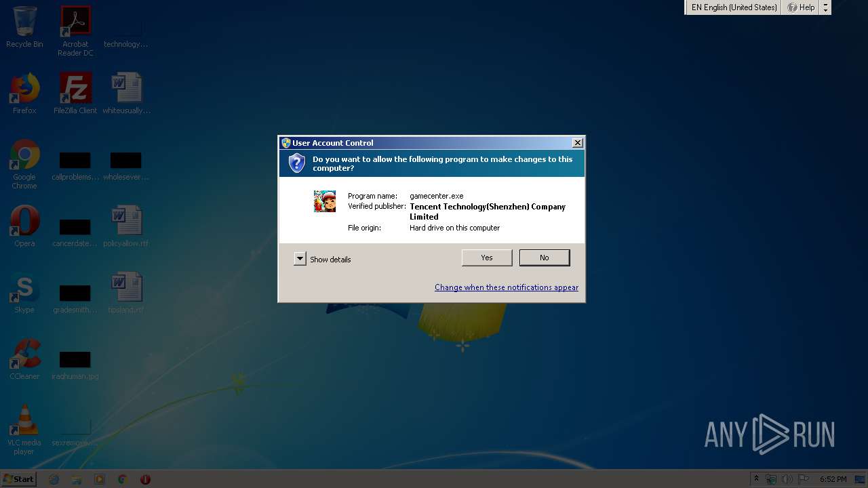Launch Skype desktop shortcut
The image size is (868, 488).
[24, 293]
